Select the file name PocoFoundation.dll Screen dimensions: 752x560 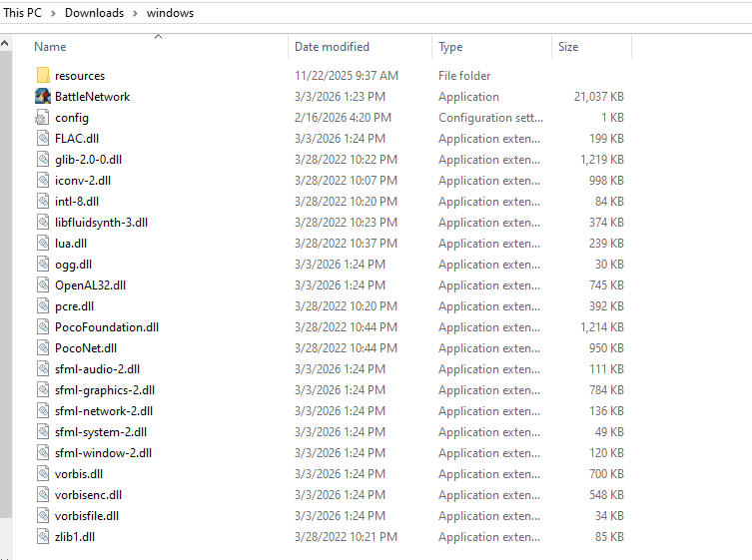(x=107, y=327)
